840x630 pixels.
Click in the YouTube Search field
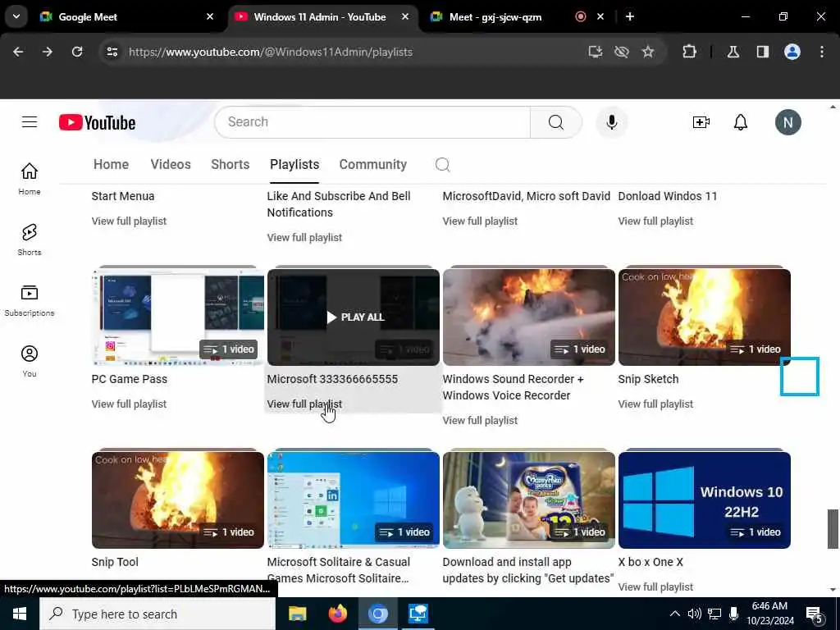click(x=373, y=122)
